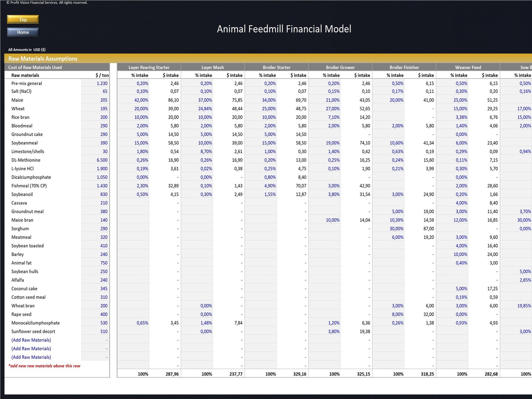Click the Top navigation button
532x399 pixels.
[x=22, y=19]
